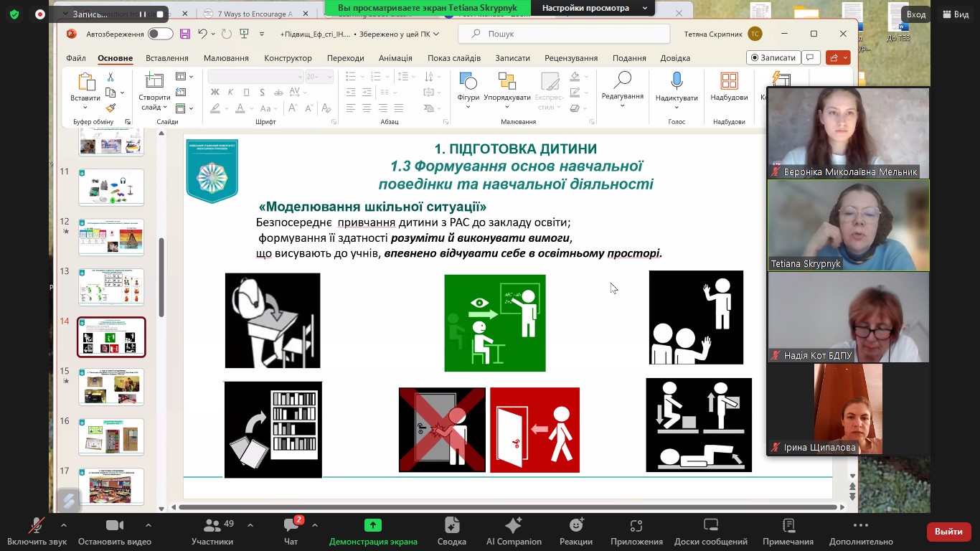Open the Zoom Чат panel
Image resolution: width=980 pixels, height=551 pixels.
click(x=291, y=532)
